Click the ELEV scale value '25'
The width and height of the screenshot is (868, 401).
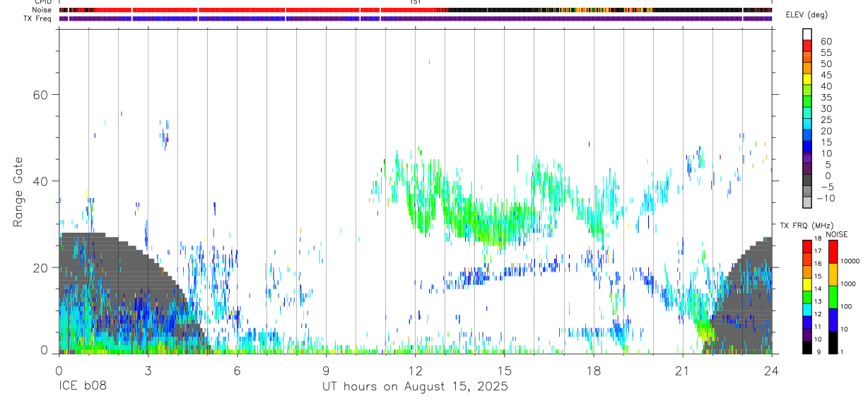[826, 120]
